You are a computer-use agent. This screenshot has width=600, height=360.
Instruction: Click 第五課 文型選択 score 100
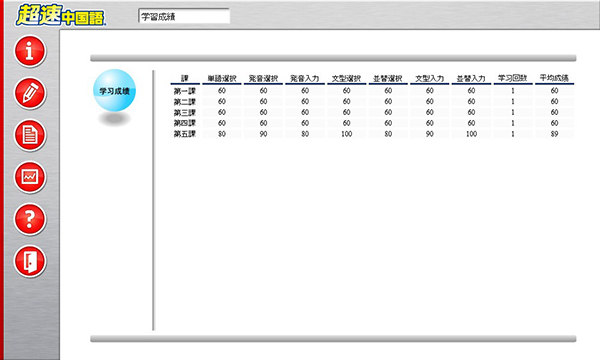(347, 134)
